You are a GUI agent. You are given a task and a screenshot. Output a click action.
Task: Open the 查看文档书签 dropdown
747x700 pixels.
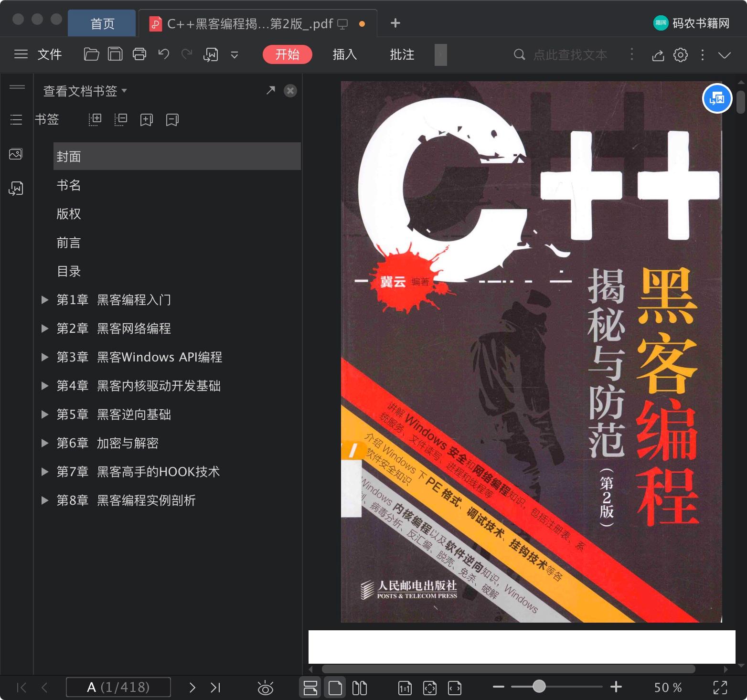pyautogui.click(x=85, y=91)
